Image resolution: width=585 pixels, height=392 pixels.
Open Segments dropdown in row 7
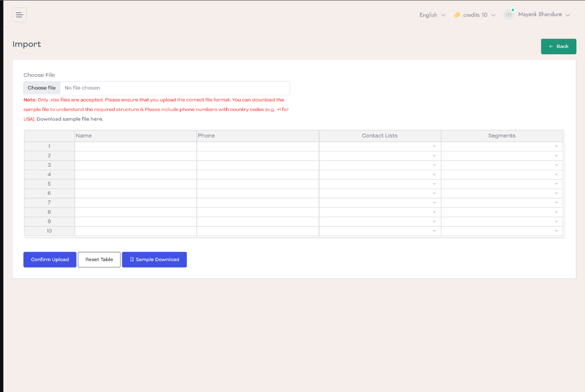click(556, 203)
